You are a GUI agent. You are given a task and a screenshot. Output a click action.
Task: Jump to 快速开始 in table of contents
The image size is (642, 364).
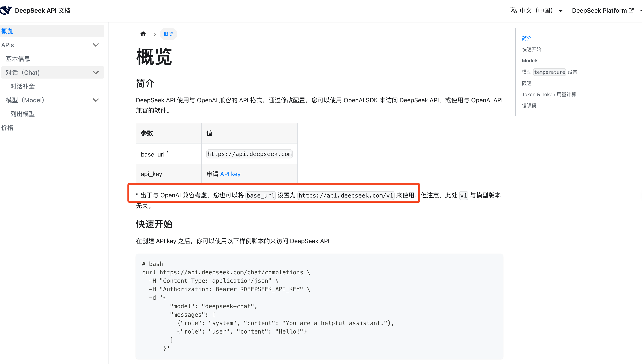(x=531, y=49)
